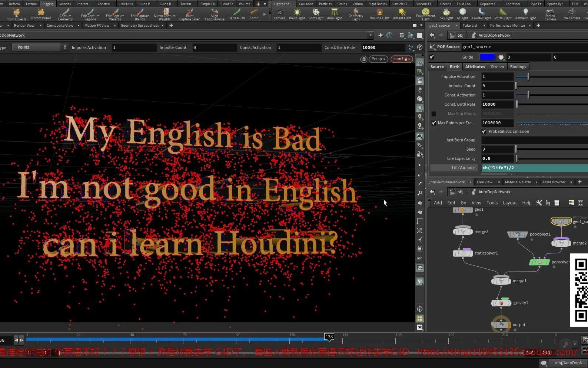588x368 pixels.
Task: Click the obj path button in parameter pane
Action: pos(456,35)
